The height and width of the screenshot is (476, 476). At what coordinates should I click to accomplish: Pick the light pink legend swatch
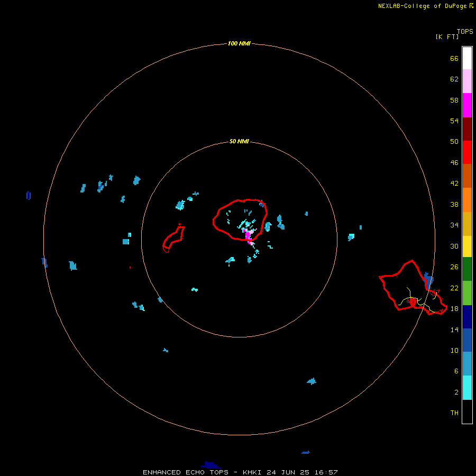click(x=467, y=81)
